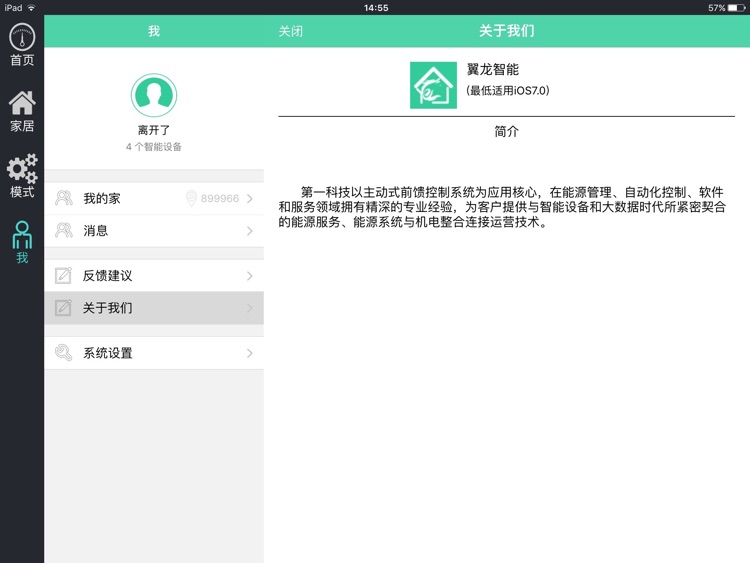
Task: Tap the (最低适用iOS7.0) version note
Action: (507, 90)
